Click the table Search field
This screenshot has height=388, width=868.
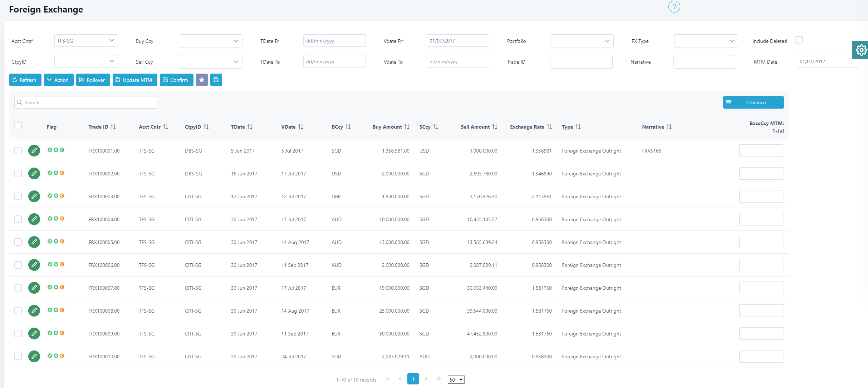click(x=86, y=103)
